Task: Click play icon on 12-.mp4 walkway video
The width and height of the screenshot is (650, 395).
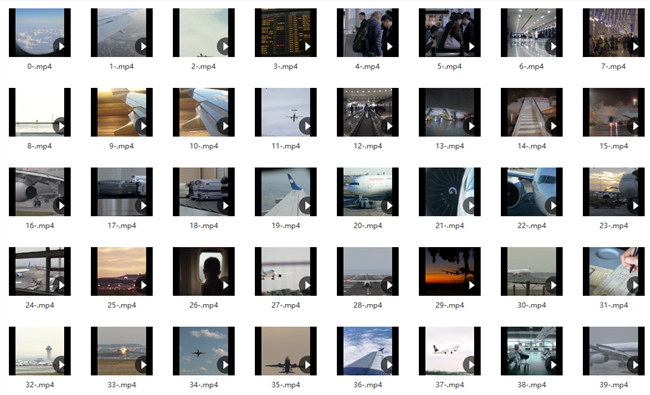Action: 389,126
